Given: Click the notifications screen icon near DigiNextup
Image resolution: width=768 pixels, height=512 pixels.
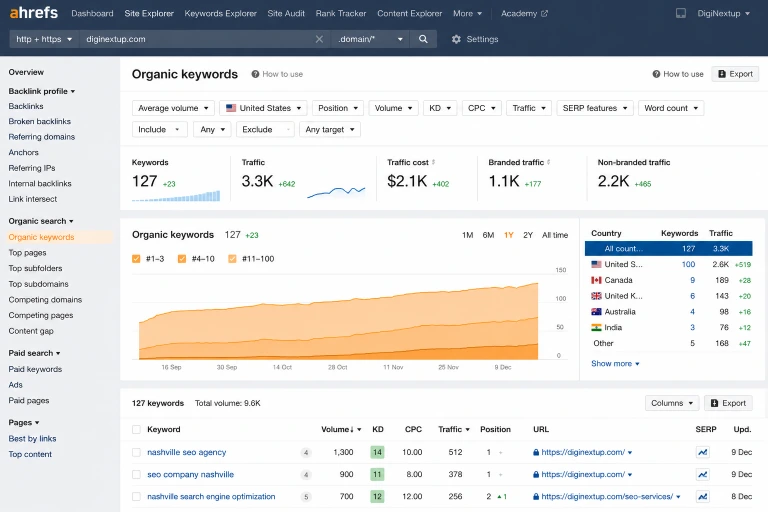Looking at the screenshot, I should point(681,13).
